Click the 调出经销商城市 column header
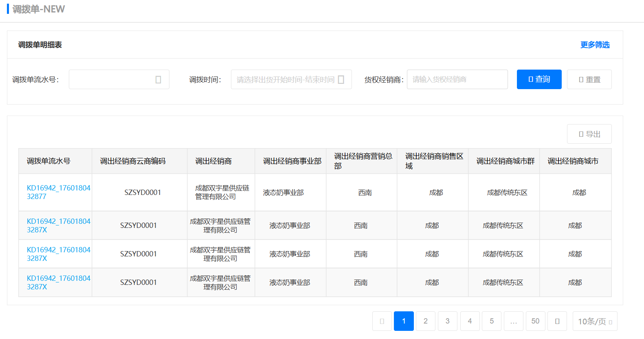Image resolution: width=644 pixels, height=339 pixels. 576,161
